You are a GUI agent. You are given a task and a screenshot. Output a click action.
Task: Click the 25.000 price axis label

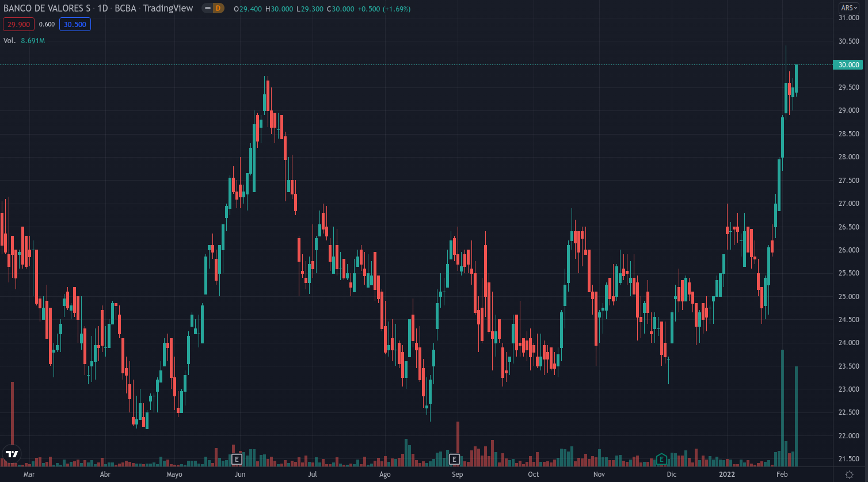pos(849,297)
